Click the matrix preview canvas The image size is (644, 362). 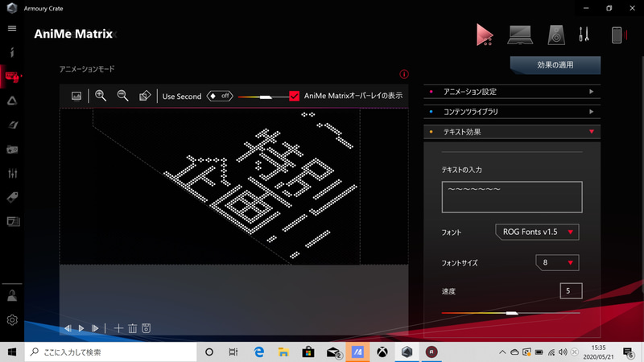(x=233, y=187)
